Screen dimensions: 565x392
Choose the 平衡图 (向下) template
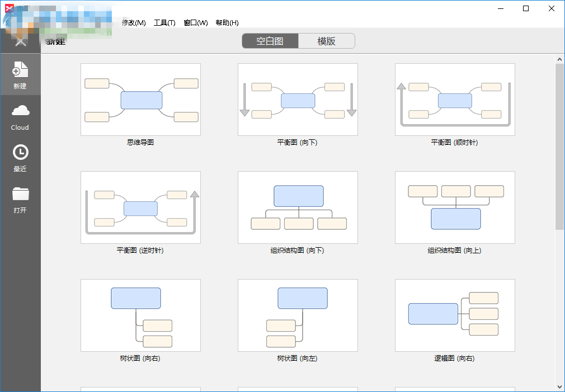pos(298,100)
